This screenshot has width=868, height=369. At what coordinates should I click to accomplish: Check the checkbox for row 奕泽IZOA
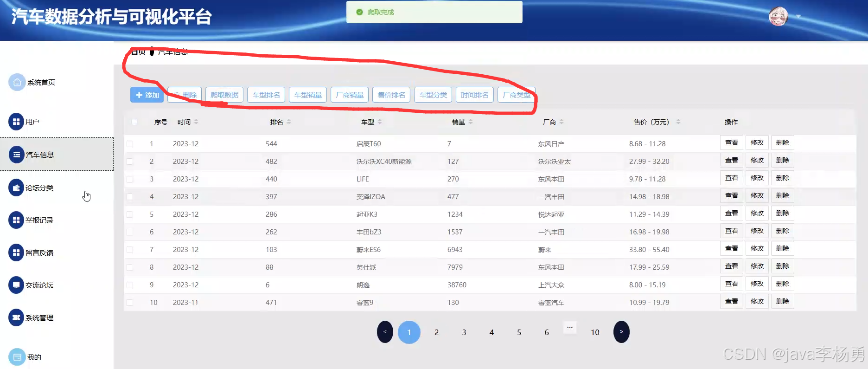[x=130, y=197]
